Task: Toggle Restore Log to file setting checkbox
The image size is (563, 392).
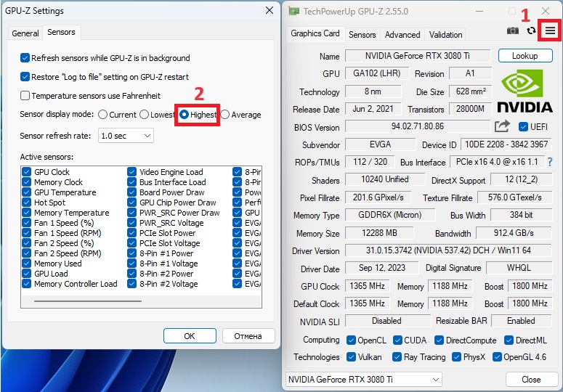Action: 25,77
